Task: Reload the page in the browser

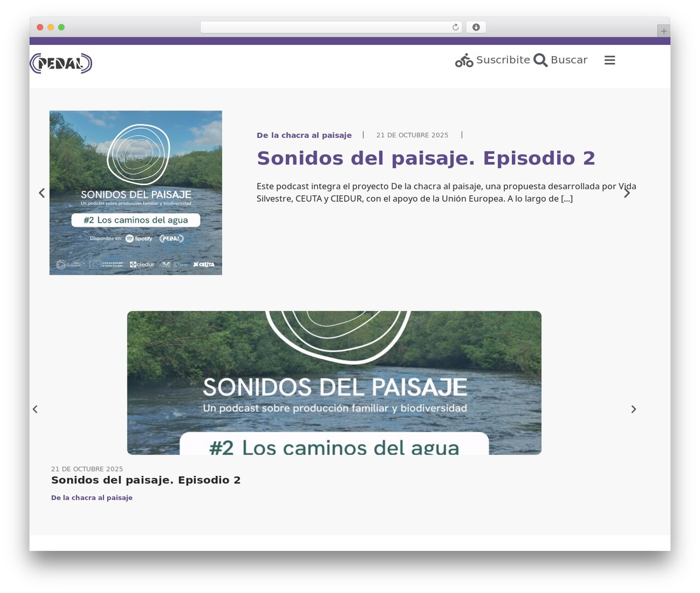Action: 456,27
